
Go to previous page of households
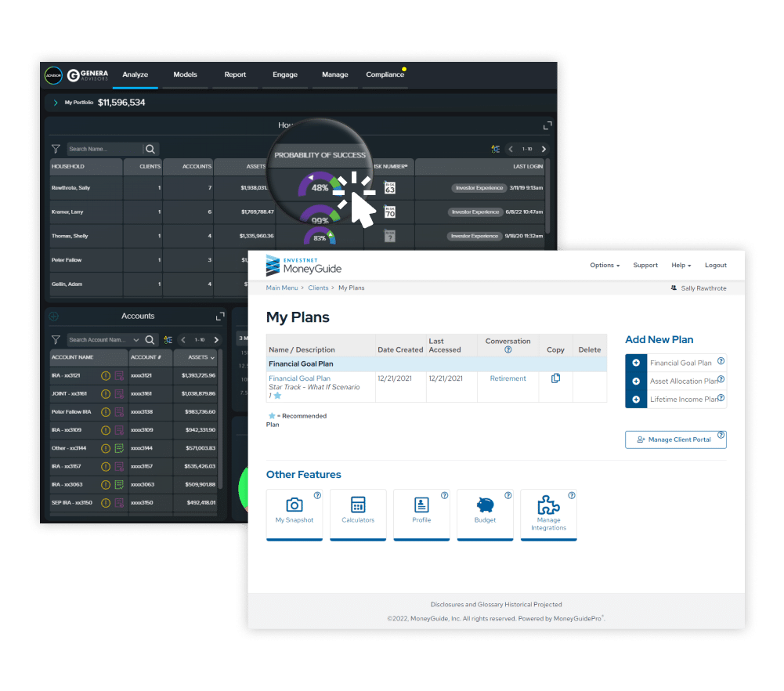[x=511, y=149]
